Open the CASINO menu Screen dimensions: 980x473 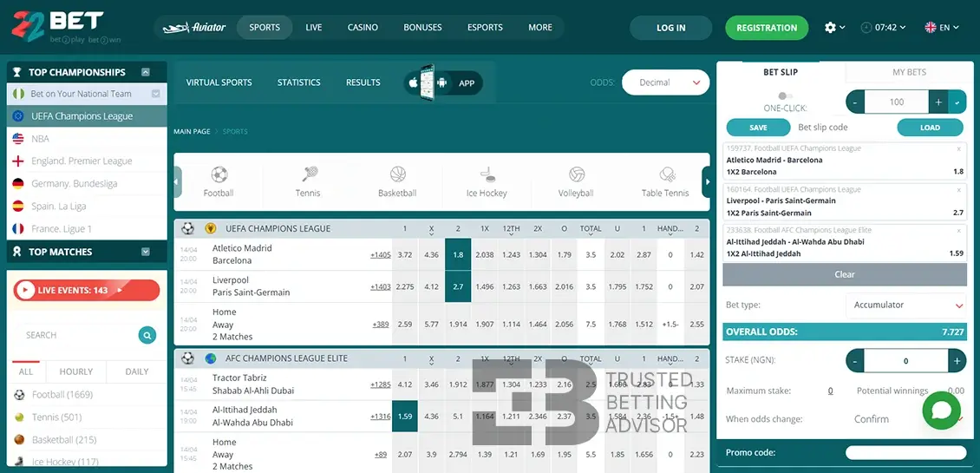tap(363, 28)
